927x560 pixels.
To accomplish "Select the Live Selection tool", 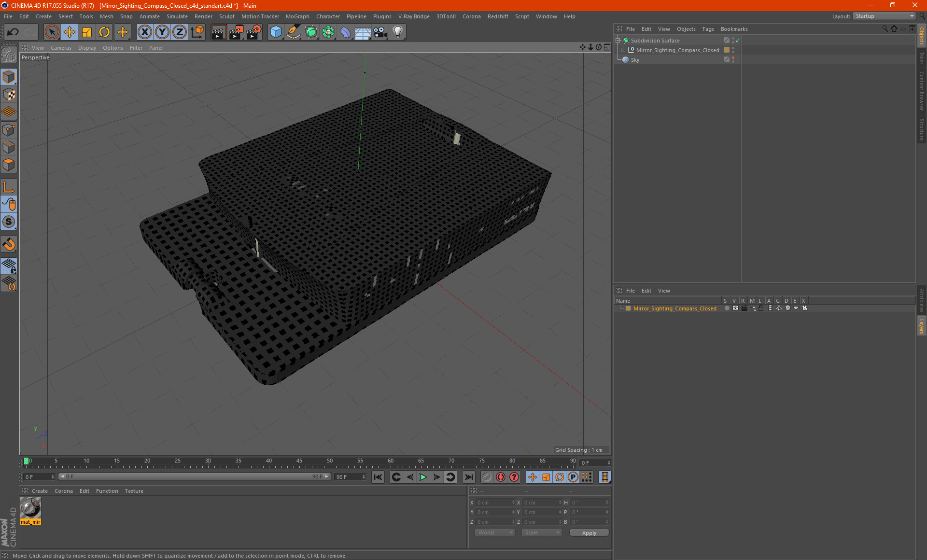I will click(52, 32).
